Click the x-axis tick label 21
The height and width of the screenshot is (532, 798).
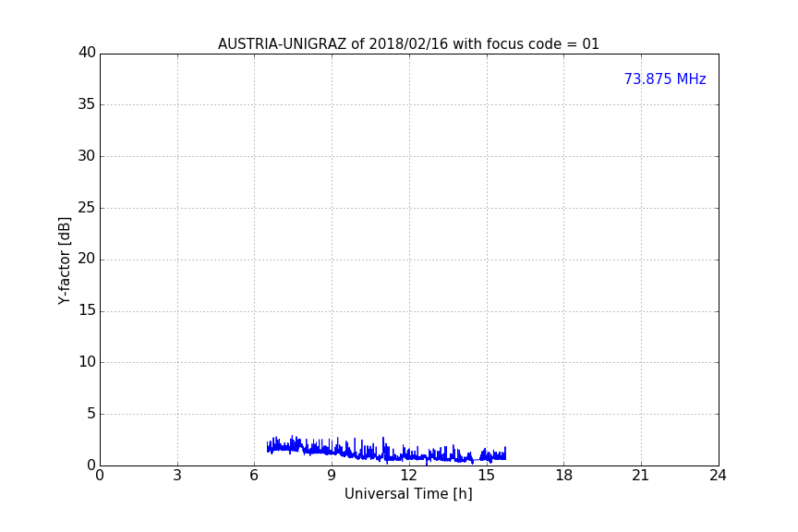pyautogui.click(x=641, y=476)
